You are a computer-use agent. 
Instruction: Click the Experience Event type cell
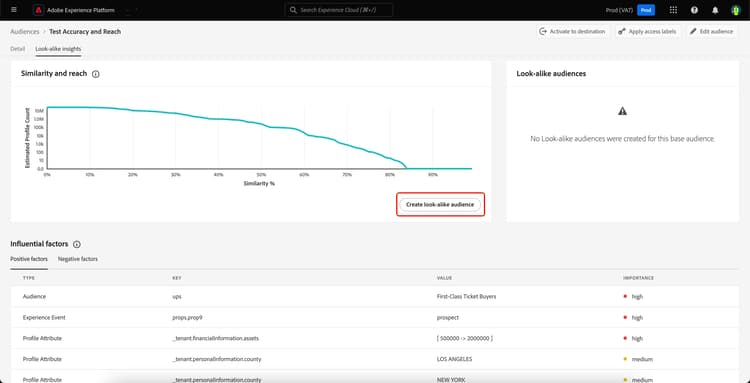(43, 317)
